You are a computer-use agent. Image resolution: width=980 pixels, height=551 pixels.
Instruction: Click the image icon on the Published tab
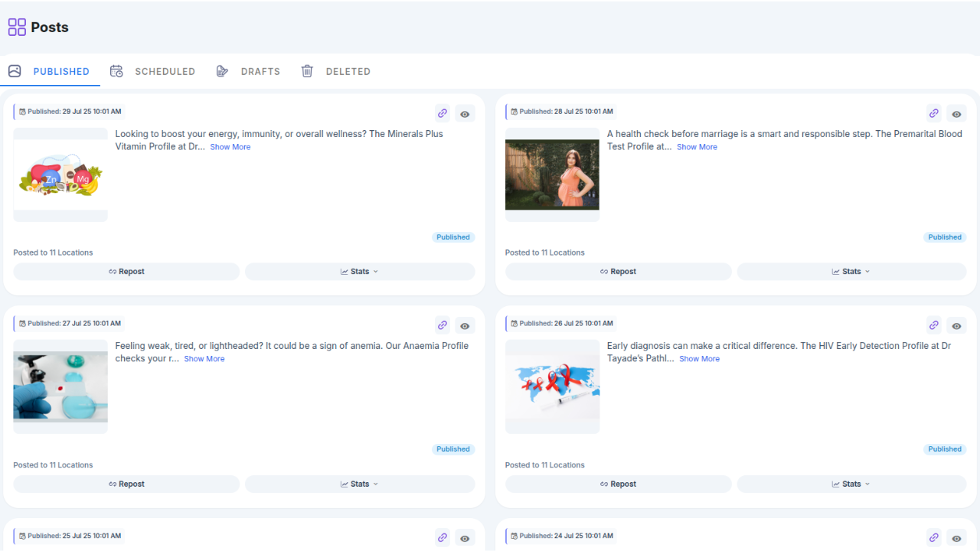(14, 70)
